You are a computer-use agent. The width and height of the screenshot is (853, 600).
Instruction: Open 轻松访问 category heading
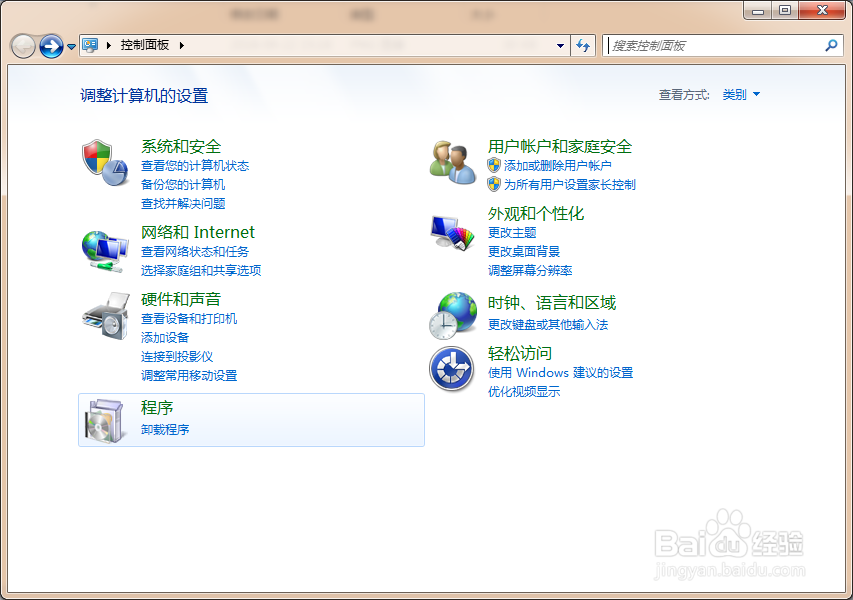pos(520,354)
